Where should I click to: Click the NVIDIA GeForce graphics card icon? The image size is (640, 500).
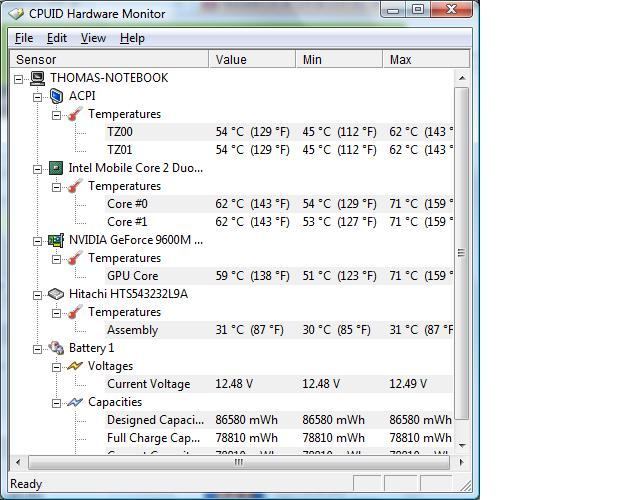pos(56,240)
